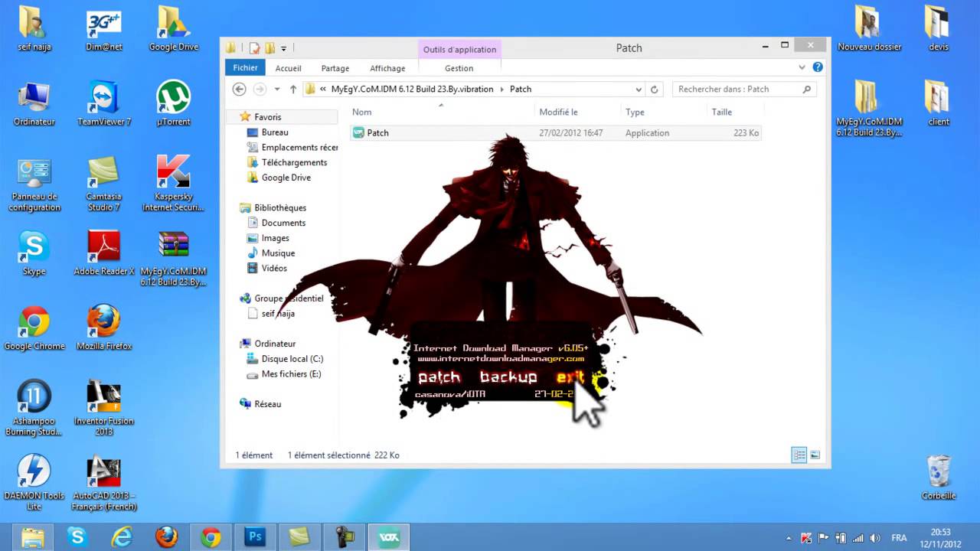Switch to large icons view in status bar
980x551 pixels.
click(815, 455)
